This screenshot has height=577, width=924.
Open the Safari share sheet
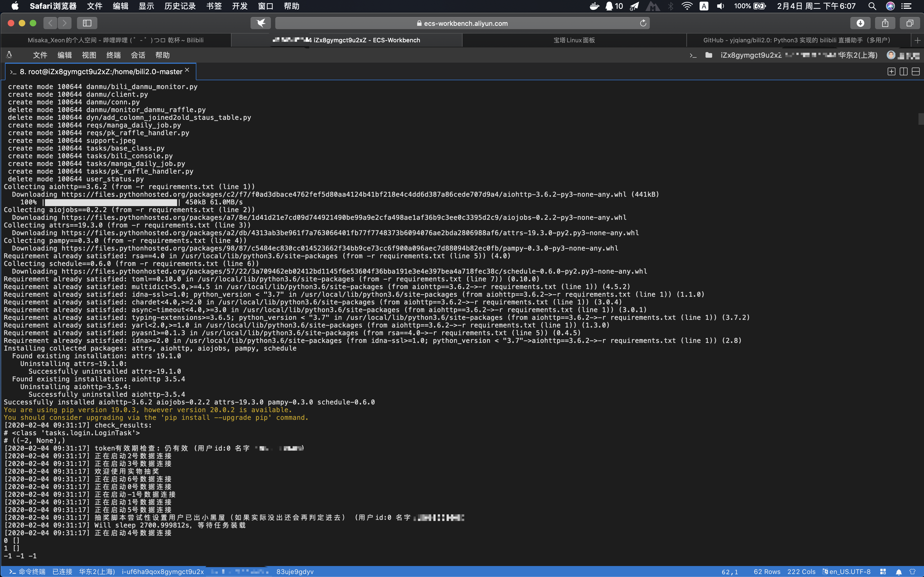point(885,23)
